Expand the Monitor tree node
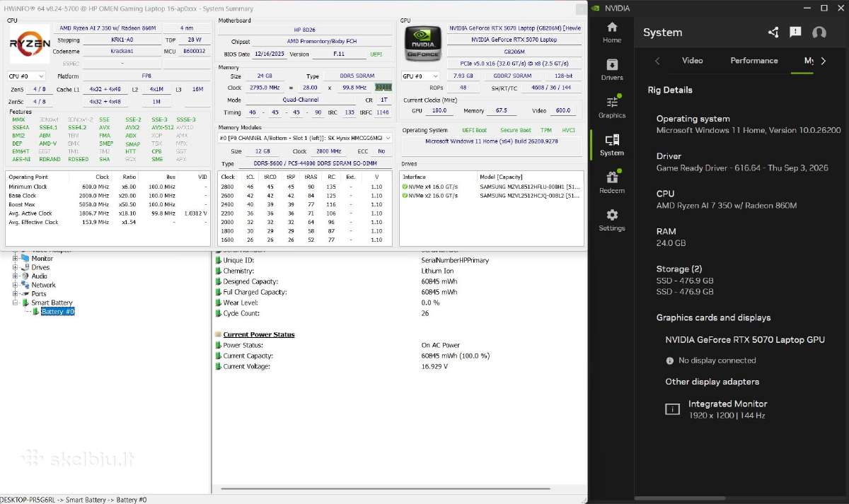The width and height of the screenshot is (849, 504). [15, 259]
